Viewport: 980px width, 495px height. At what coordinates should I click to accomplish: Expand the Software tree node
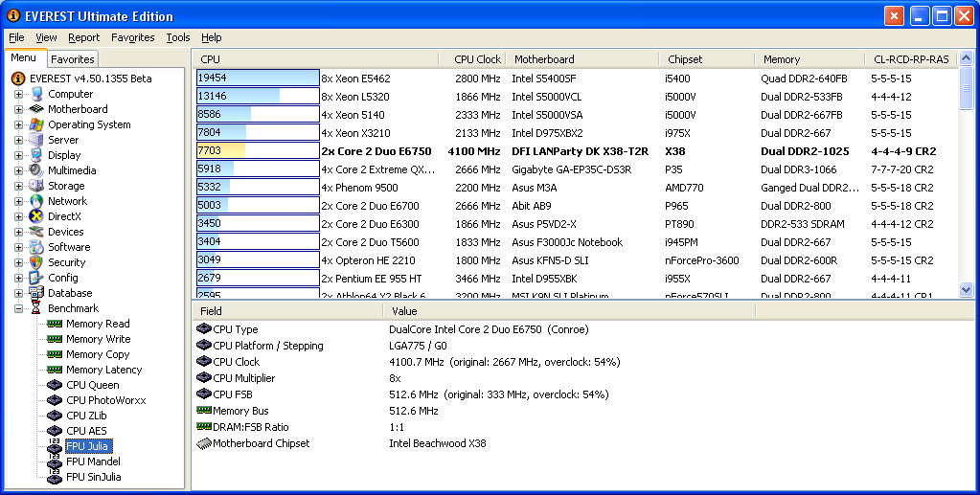pyautogui.click(x=19, y=247)
